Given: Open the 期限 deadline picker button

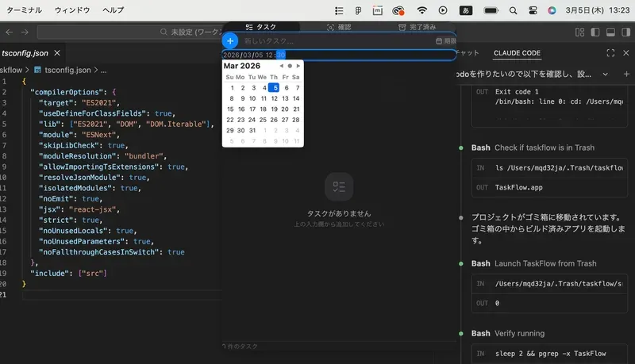Looking at the screenshot, I should click(445, 41).
